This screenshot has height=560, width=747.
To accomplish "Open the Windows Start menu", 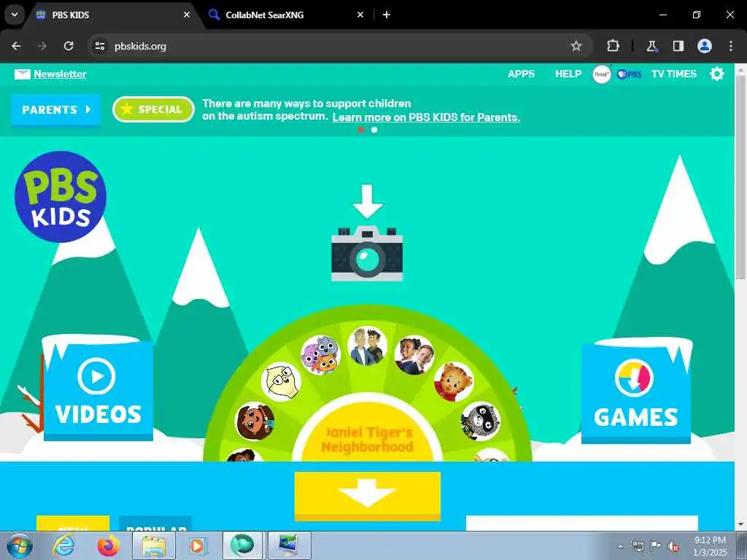I will point(20,545).
